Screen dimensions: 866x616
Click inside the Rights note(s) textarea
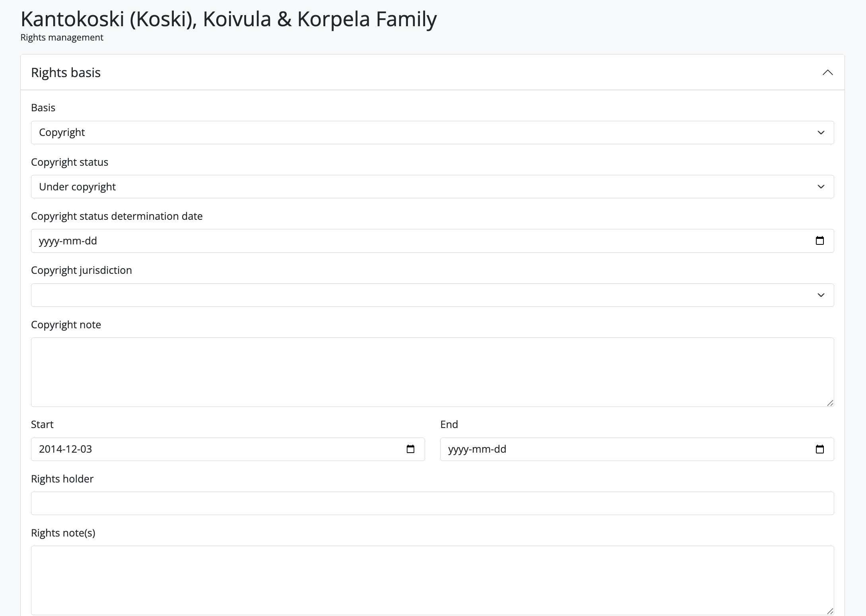432,580
